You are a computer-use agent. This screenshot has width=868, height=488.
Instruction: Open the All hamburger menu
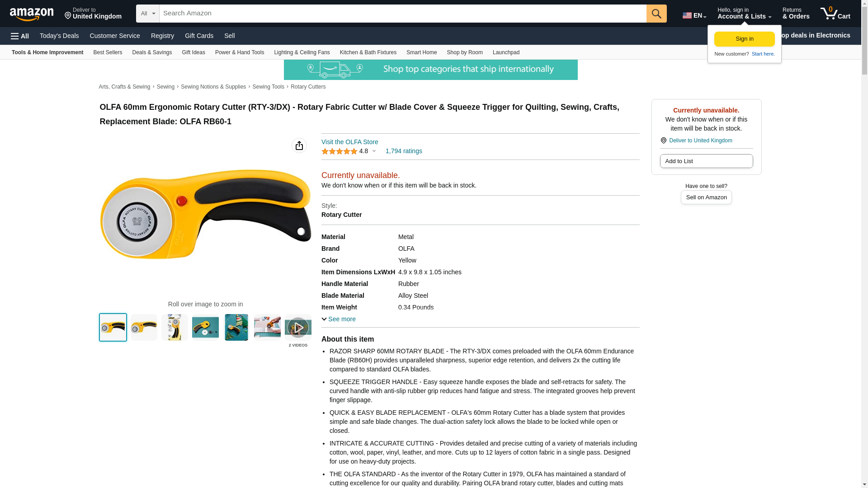click(20, 36)
